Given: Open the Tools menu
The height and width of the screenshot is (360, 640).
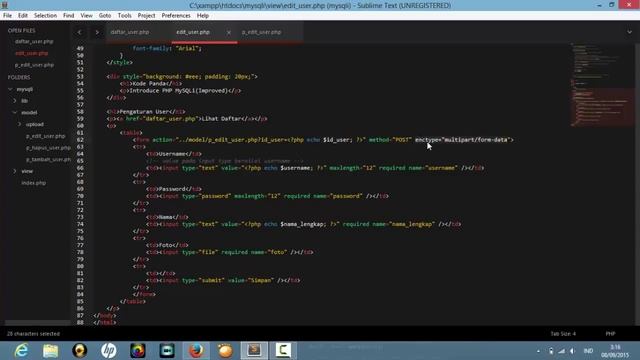Looking at the screenshot, I should (124, 16).
